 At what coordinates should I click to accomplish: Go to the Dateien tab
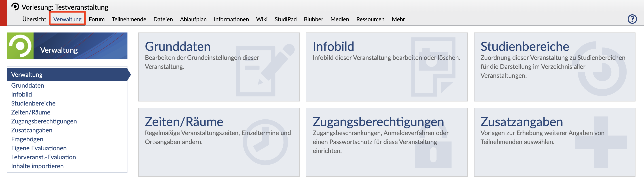pyautogui.click(x=163, y=19)
